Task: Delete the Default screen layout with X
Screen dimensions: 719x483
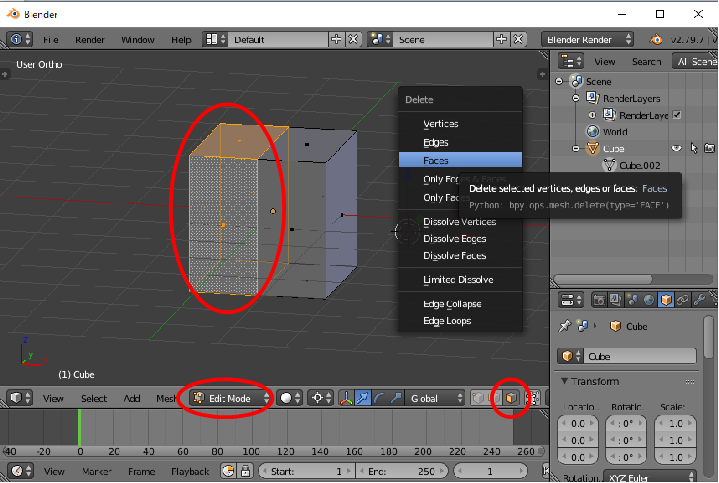Action: pos(353,39)
